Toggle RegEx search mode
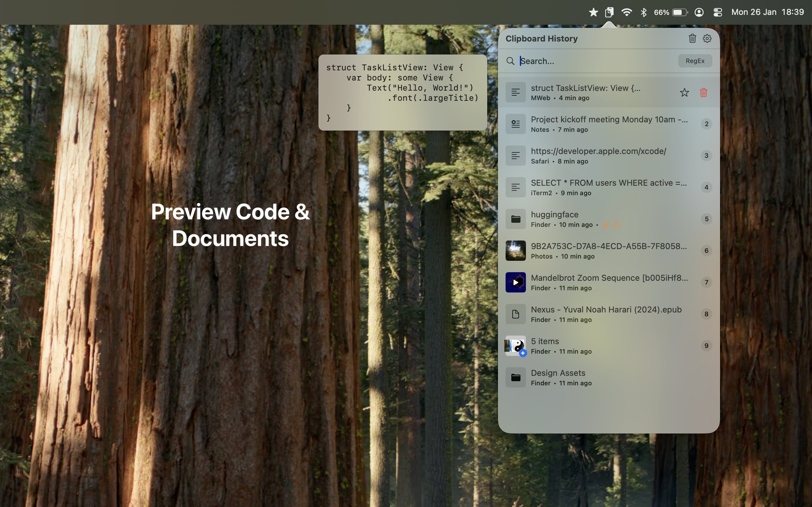The width and height of the screenshot is (812, 507). point(695,61)
